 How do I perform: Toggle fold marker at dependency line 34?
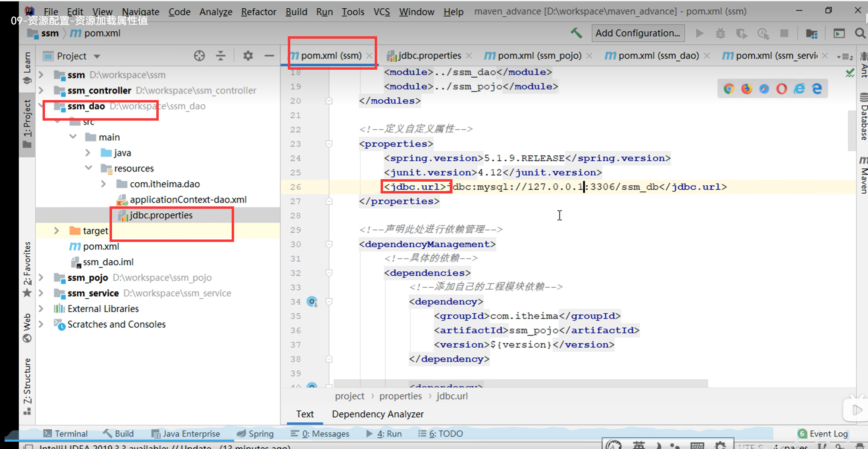329,301
